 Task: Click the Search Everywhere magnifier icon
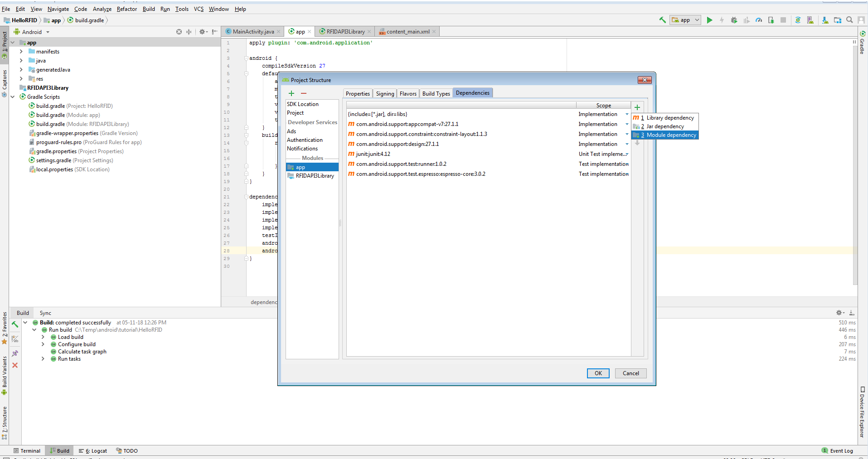(x=849, y=20)
